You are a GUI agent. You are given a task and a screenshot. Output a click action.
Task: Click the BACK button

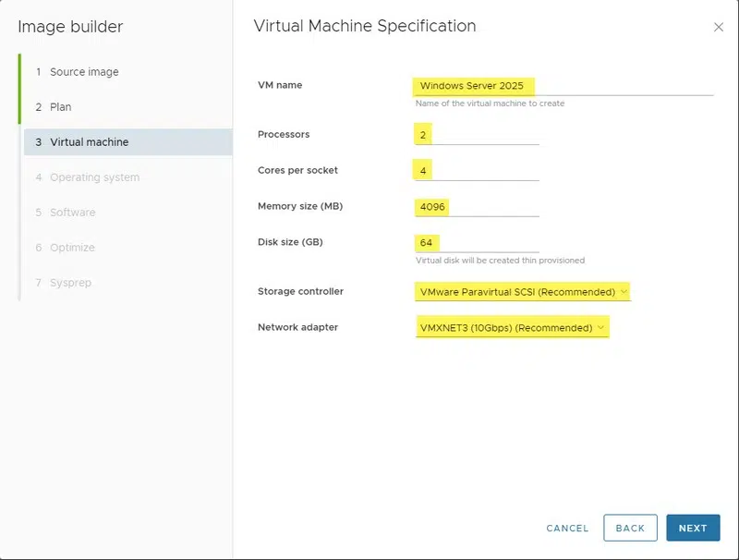(x=630, y=528)
